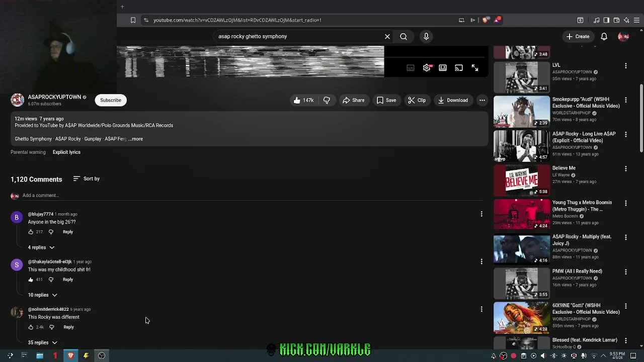Reply to 'This was my childhood shit fr!' comment

coord(68,280)
